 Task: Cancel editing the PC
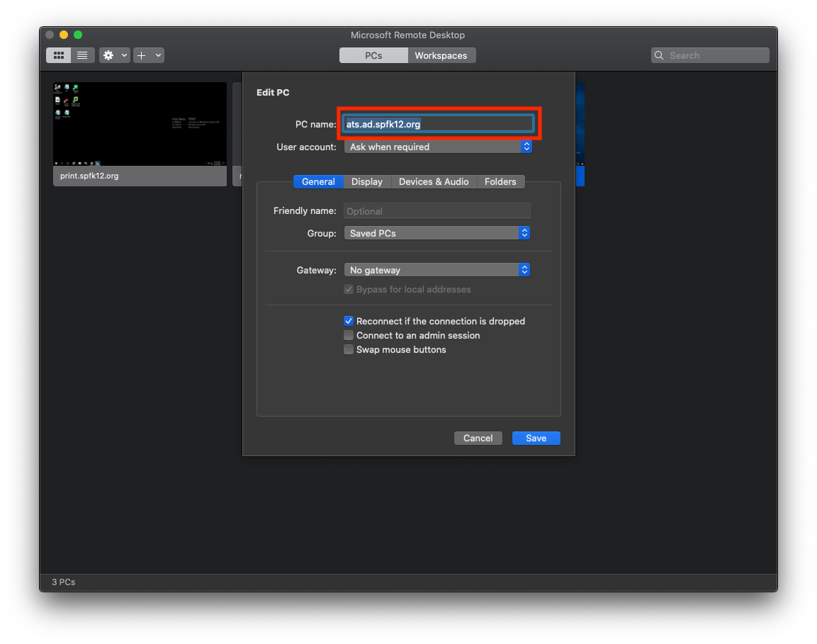478,438
